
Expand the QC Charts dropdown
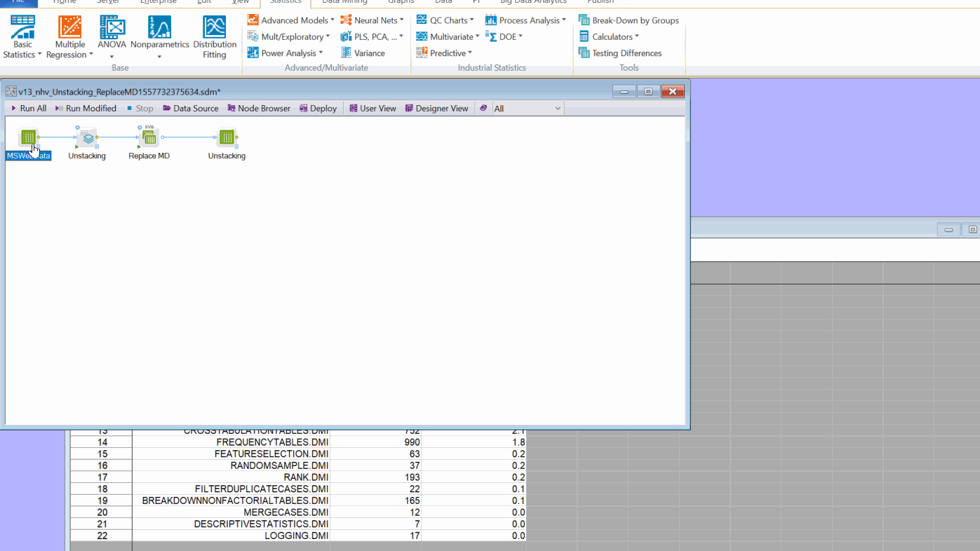point(445,20)
